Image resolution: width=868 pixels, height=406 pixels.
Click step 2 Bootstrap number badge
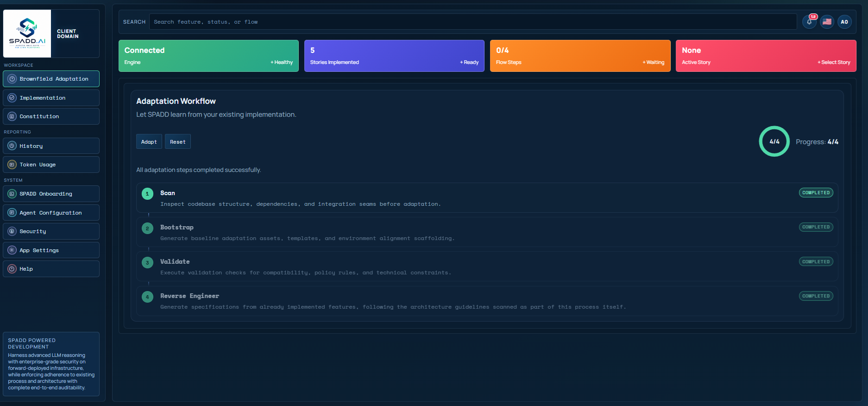(147, 228)
